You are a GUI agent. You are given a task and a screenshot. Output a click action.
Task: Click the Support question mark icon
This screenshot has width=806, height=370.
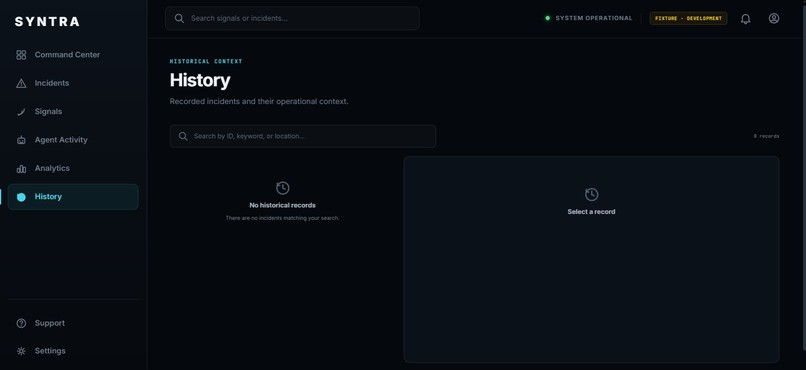coord(21,323)
